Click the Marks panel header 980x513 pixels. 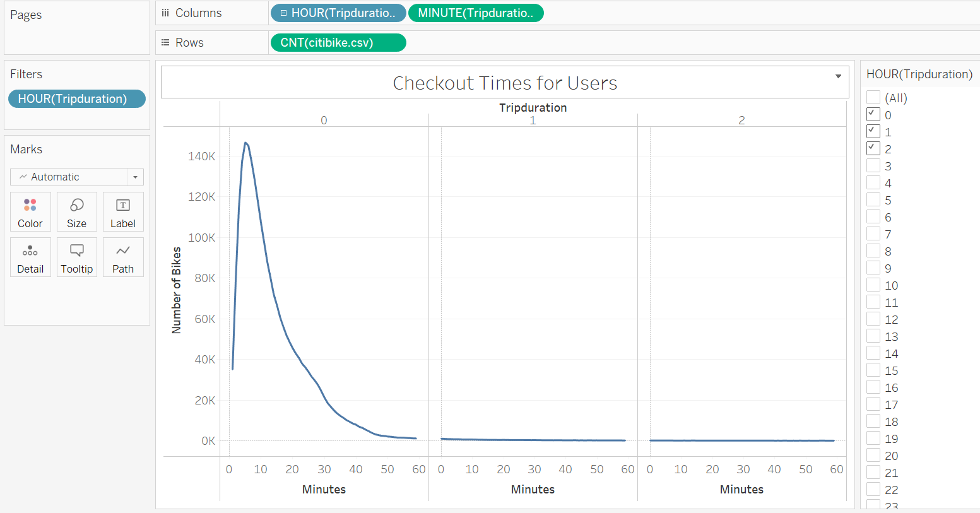(x=26, y=149)
